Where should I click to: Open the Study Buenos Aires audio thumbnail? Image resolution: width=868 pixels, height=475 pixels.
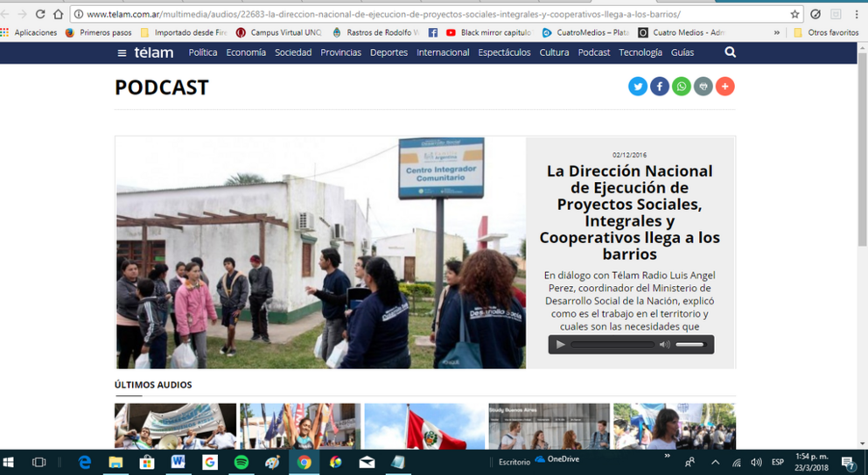click(549, 426)
